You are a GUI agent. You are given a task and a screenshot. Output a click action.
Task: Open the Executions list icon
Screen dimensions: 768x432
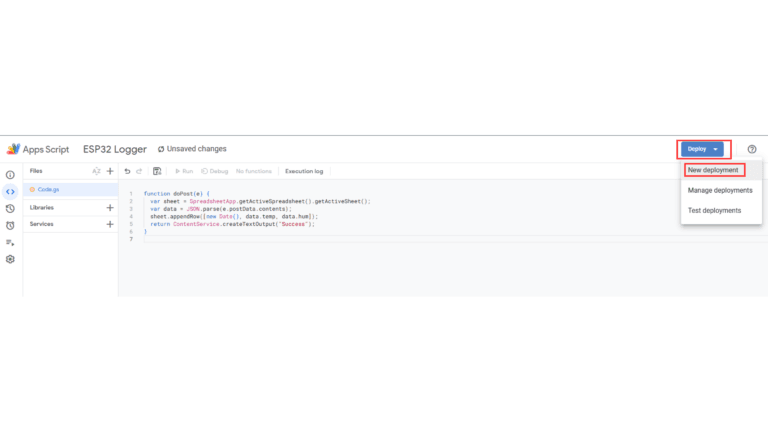click(10, 242)
